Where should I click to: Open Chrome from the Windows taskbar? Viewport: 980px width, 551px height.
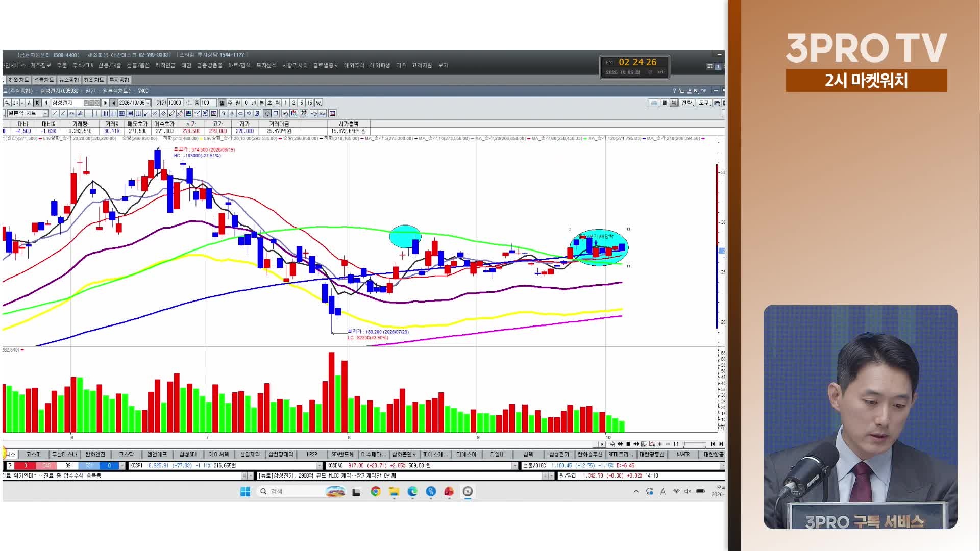[376, 491]
